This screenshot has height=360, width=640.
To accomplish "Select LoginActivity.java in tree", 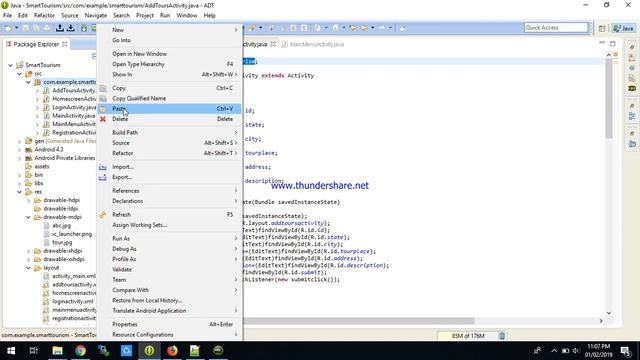I will click(74, 107).
